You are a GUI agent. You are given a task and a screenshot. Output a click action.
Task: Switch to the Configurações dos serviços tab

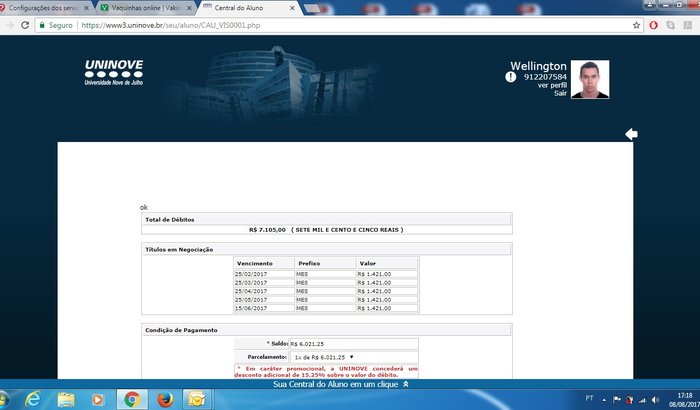pos(45,8)
